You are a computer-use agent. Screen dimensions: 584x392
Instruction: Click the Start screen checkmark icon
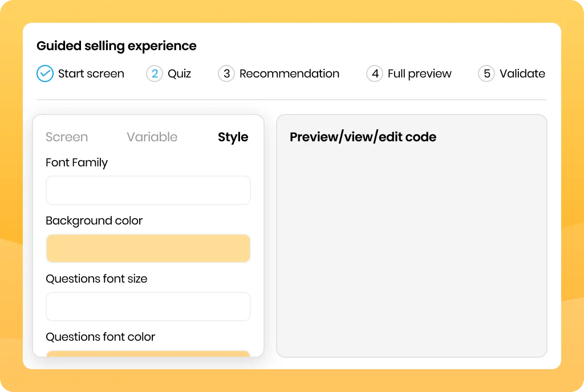[x=44, y=73]
